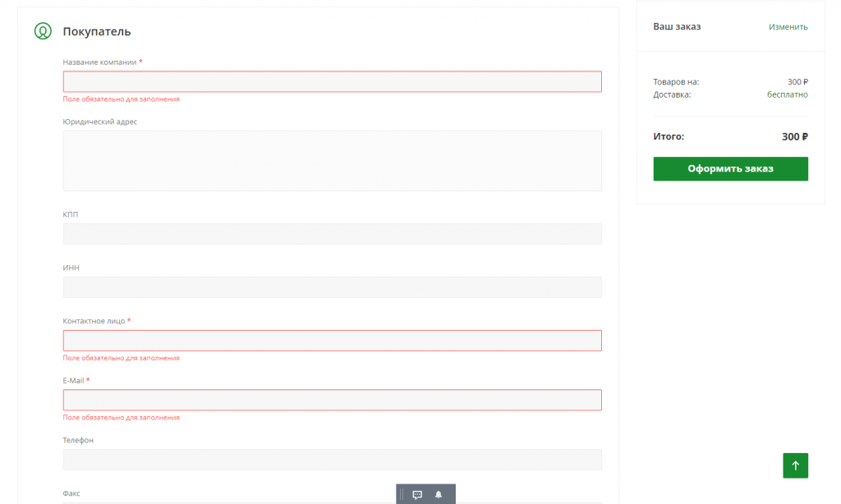
Task: Click the Покупатель section heading
Action: coord(97,32)
